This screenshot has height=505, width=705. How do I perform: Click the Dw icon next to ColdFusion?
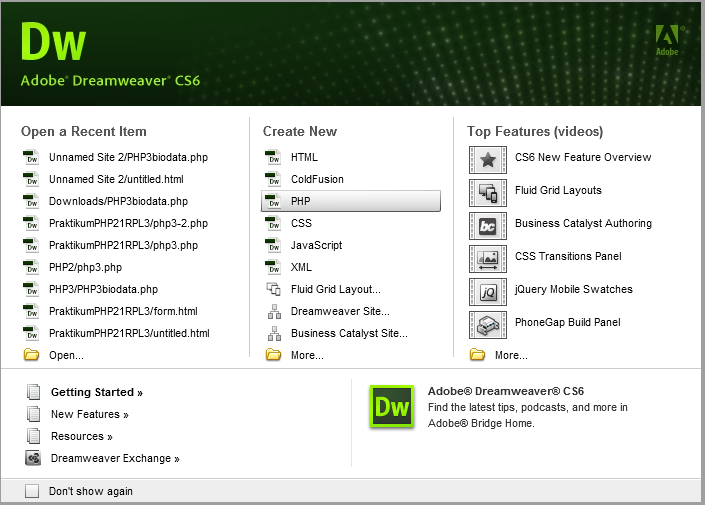pyautogui.click(x=273, y=179)
